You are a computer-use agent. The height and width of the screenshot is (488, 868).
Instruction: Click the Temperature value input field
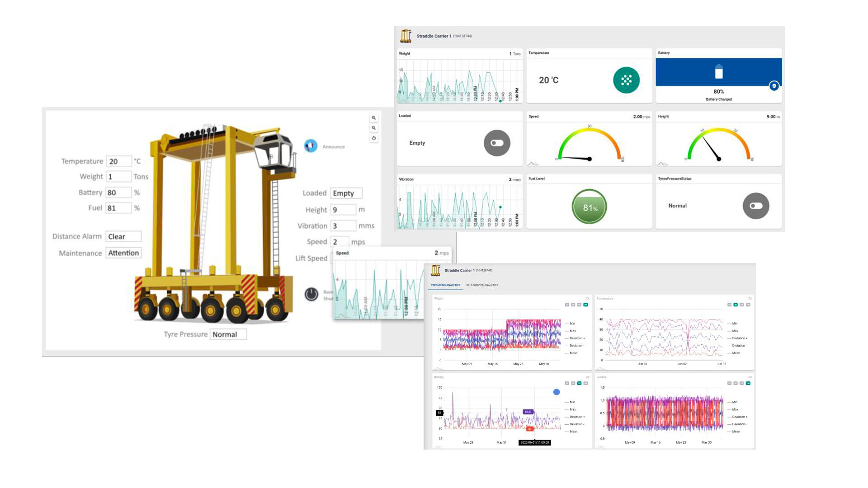pyautogui.click(x=118, y=161)
